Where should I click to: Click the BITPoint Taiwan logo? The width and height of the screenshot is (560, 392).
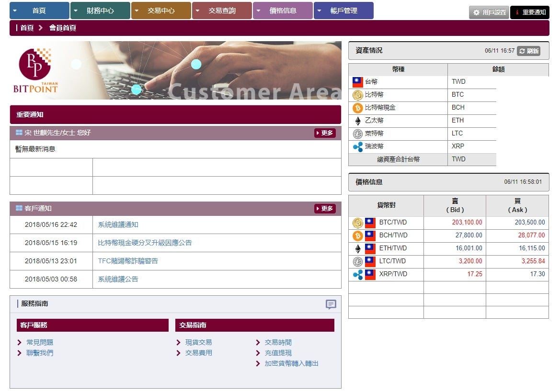(35, 70)
